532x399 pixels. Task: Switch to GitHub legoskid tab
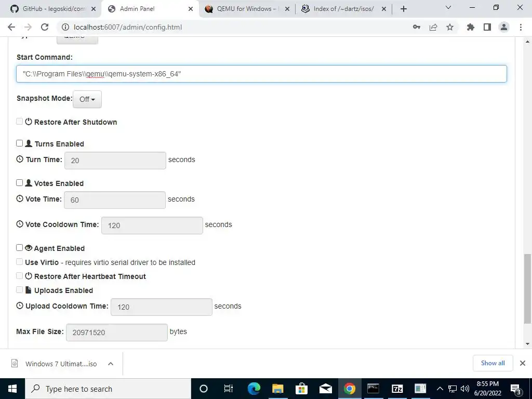[x=48, y=9]
